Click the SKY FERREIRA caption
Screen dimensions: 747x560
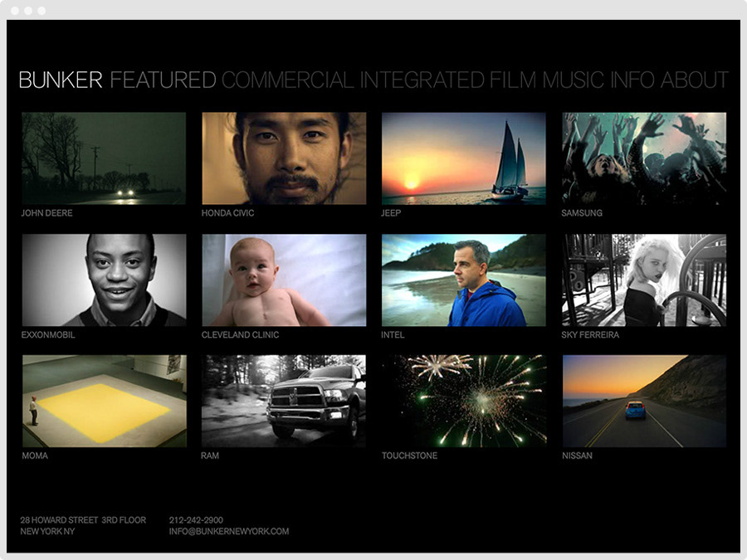(x=590, y=335)
